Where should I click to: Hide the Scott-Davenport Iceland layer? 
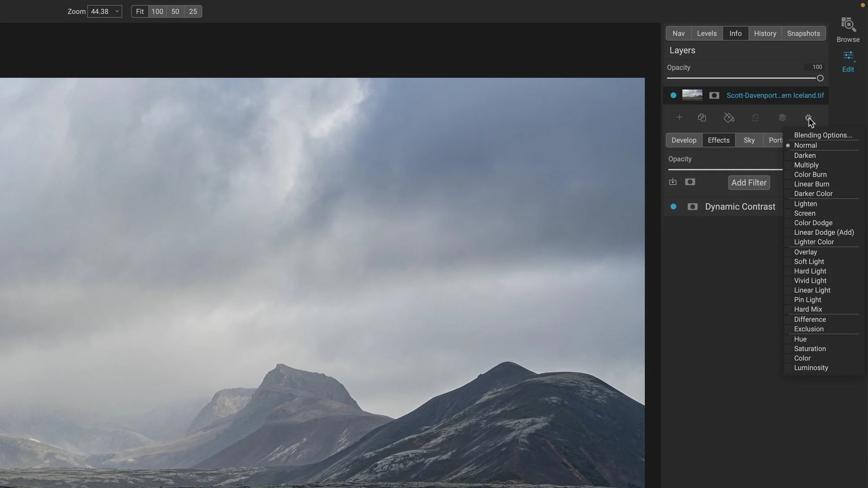click(673, 95)
